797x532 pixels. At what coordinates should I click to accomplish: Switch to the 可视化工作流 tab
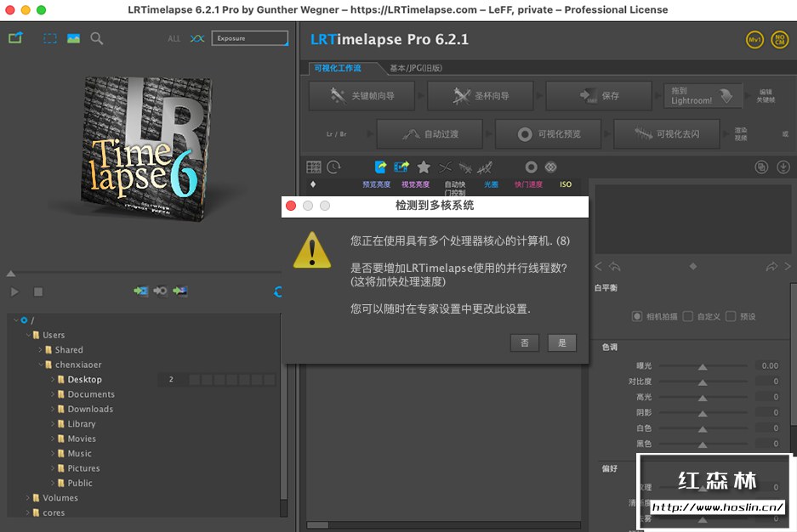pos(337,68)
